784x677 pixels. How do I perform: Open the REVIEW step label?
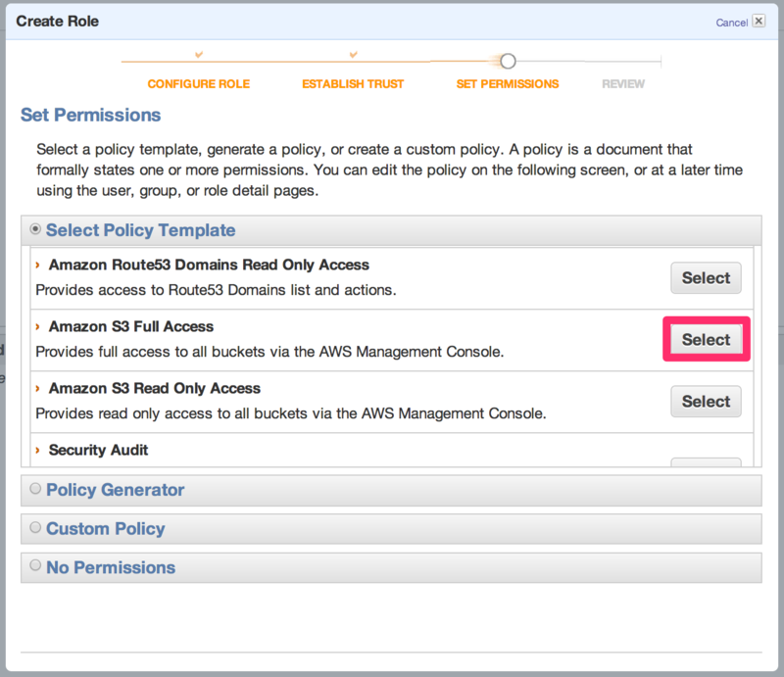623,84
